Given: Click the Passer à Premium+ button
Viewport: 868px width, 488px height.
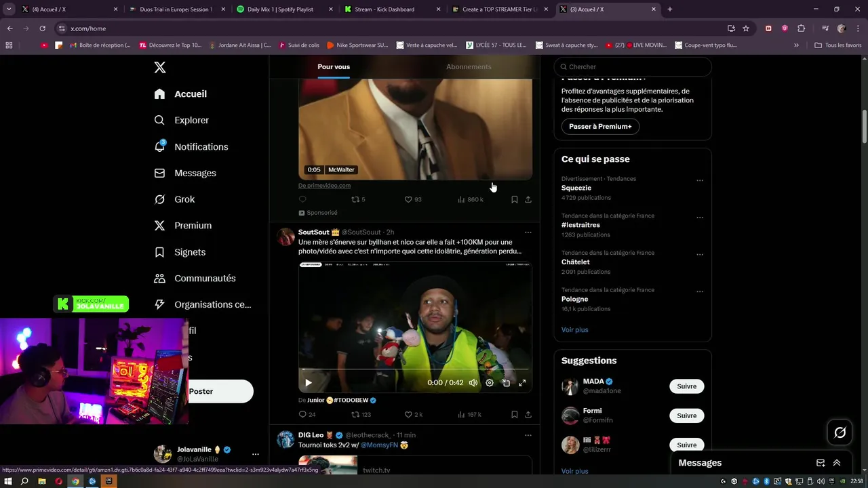Looking at the screenshot, I should click(600, 126).
